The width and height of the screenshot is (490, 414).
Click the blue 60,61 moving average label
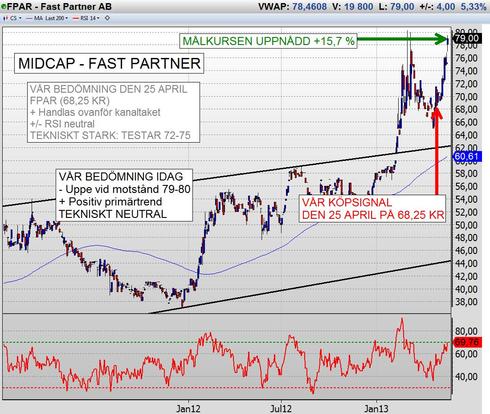click(x=467, y=156)
